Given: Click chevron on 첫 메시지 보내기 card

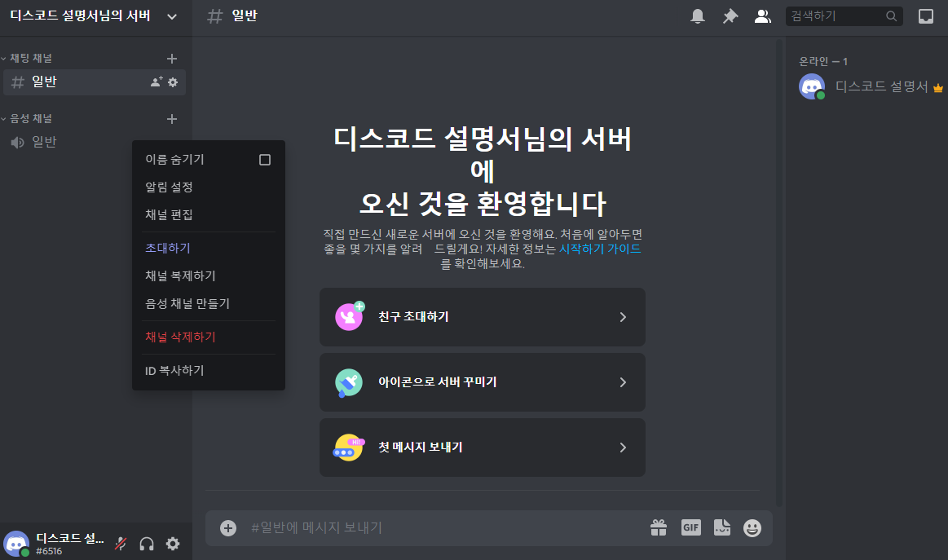Looking at the screenshot, I should click(x=624, y=448).
